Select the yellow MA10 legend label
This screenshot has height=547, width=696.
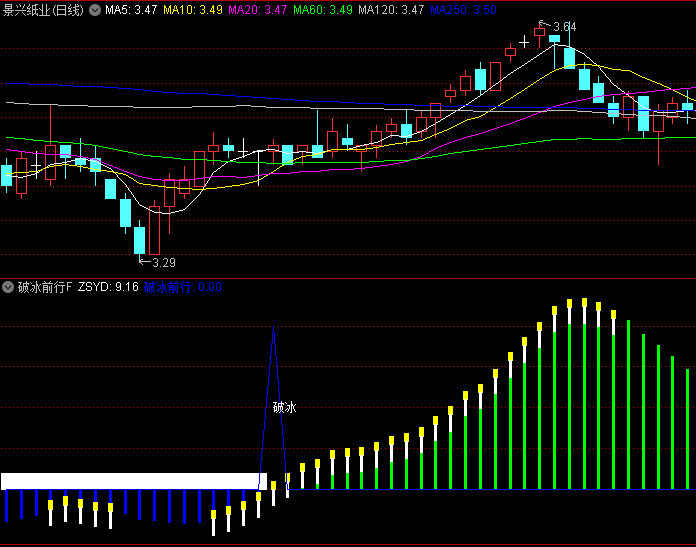pyautogui.click(x=194, y=10)
